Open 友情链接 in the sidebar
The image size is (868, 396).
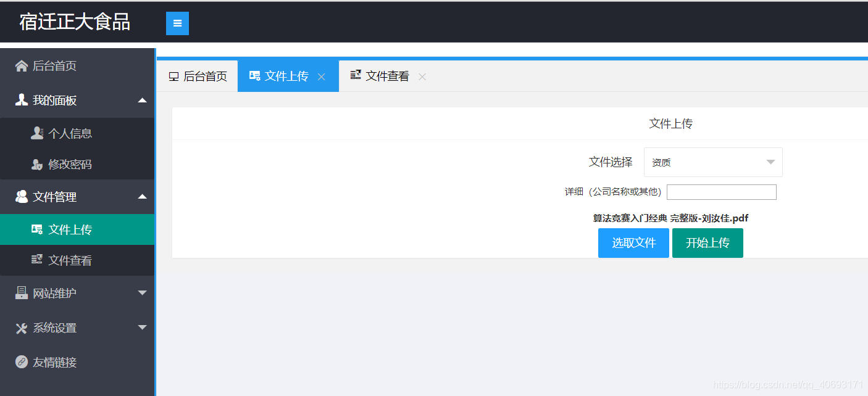click(x=77, y=362)
